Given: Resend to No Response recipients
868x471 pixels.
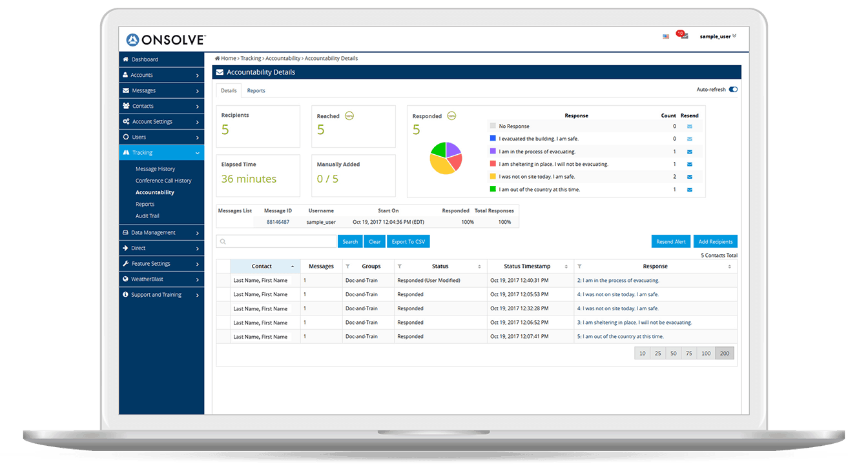Looking at the screenshot, I should pyautogui.click(x=690, y=126).
